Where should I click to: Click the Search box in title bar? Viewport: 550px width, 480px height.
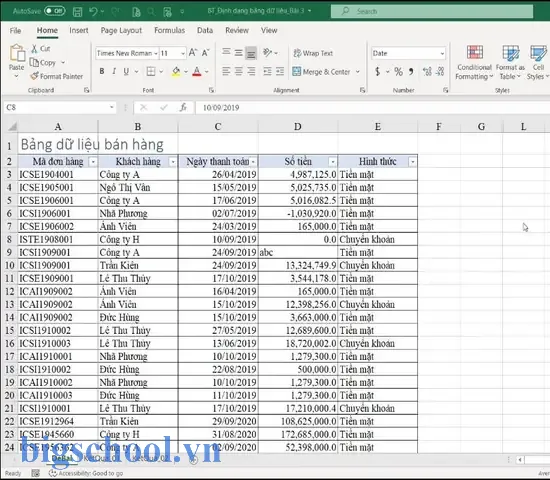coord(432,11)
